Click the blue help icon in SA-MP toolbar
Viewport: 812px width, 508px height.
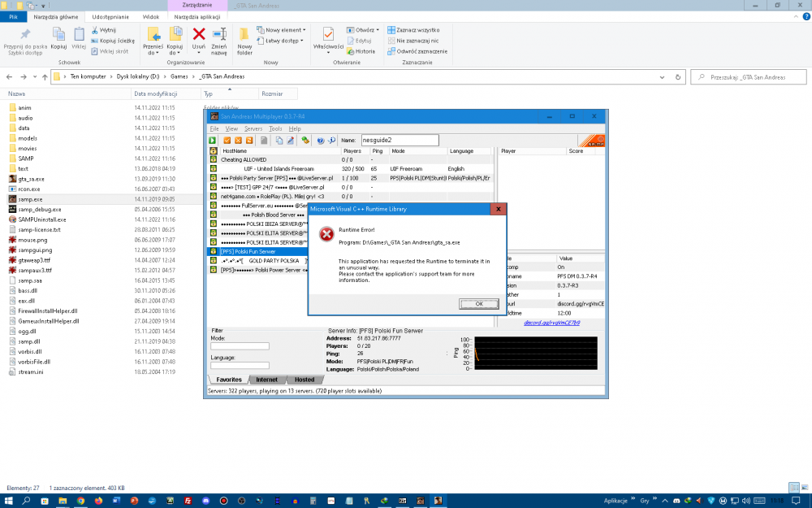click(321, 141)
